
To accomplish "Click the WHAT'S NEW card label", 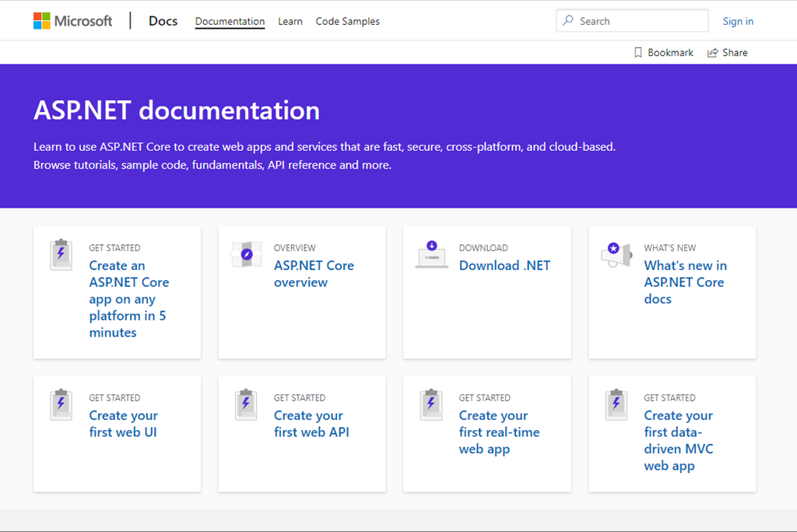I will pos(670,248).
